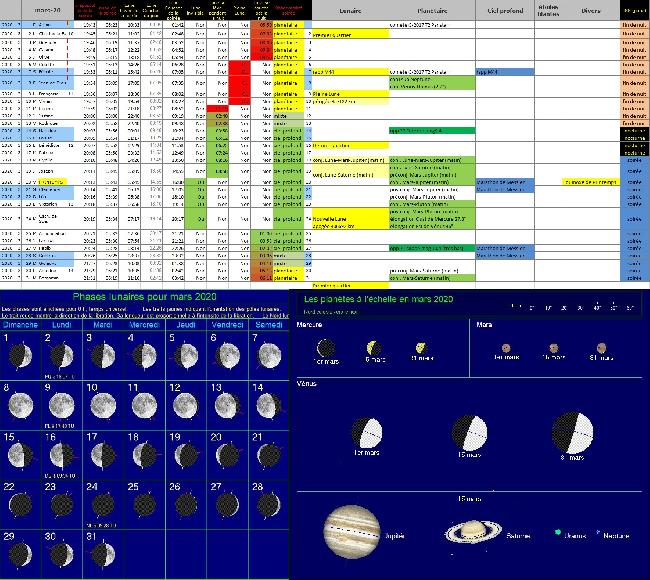
Task: Click the Ciel profond column header
Action: tap(505, 11)
